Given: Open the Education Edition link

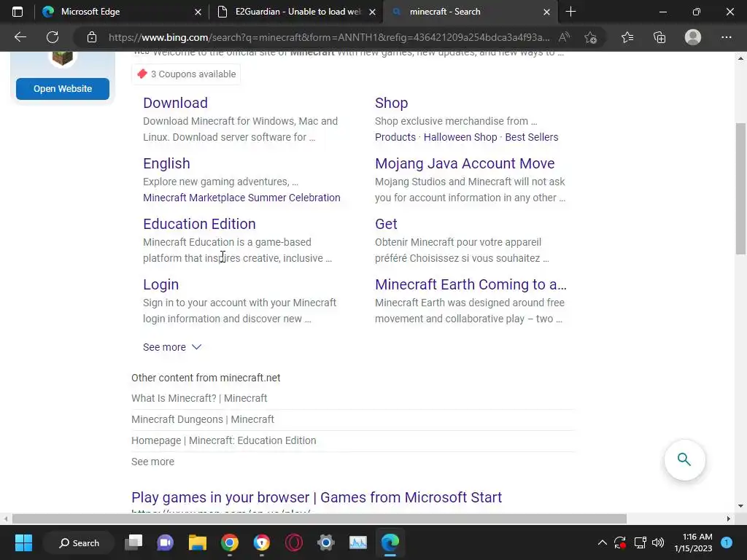Looking at the screenshot, I should tap(199, 224).
